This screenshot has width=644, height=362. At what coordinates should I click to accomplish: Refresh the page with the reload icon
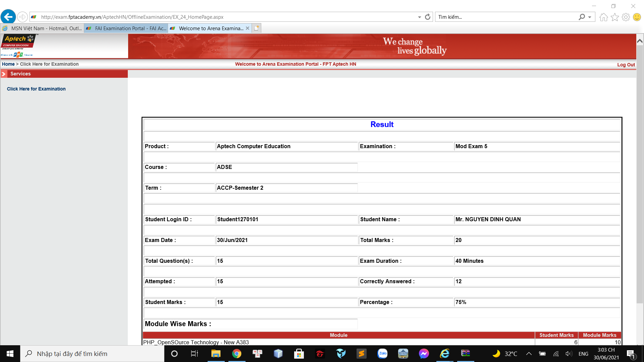[x=428, y=17]
